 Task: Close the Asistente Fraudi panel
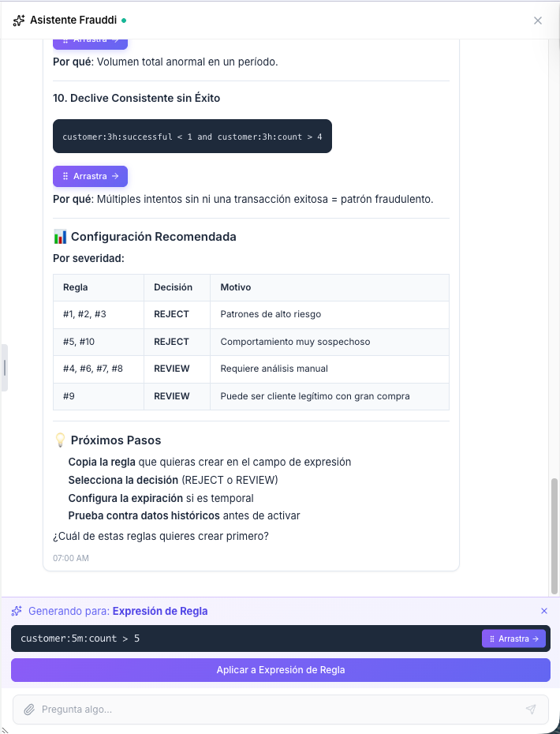(537, 20)
